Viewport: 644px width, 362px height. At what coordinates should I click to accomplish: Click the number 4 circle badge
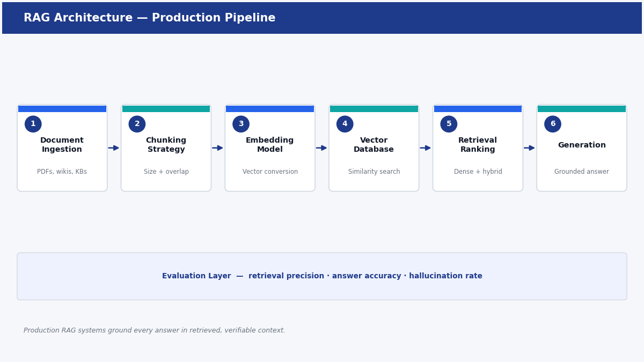[345, 124]
